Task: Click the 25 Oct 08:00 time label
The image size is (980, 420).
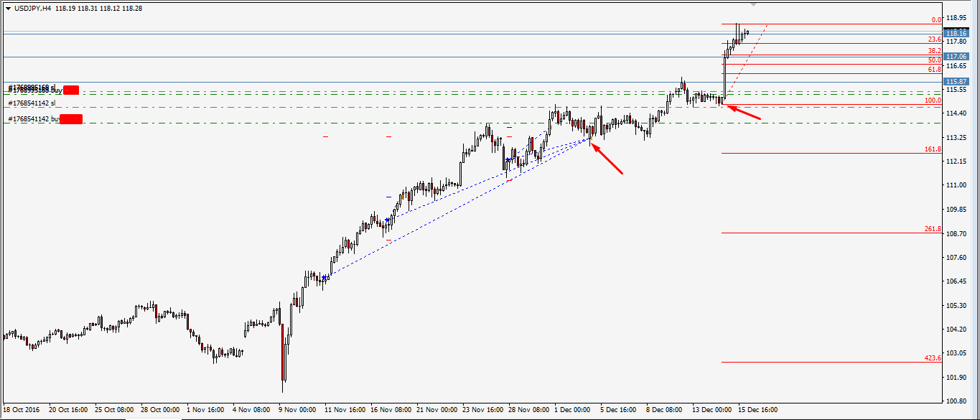Action: (x=115, y=410)
